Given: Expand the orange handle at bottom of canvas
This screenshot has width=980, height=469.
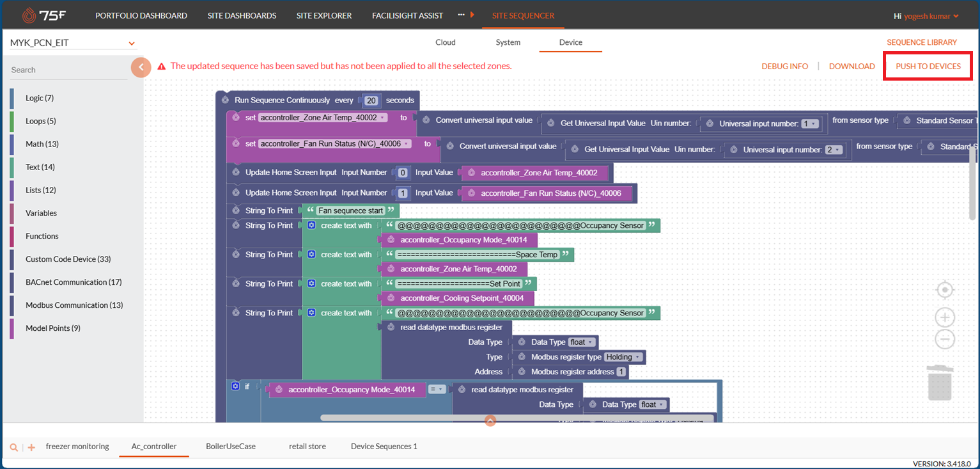Looking at the screenshot, I should (x=490, y=420).
